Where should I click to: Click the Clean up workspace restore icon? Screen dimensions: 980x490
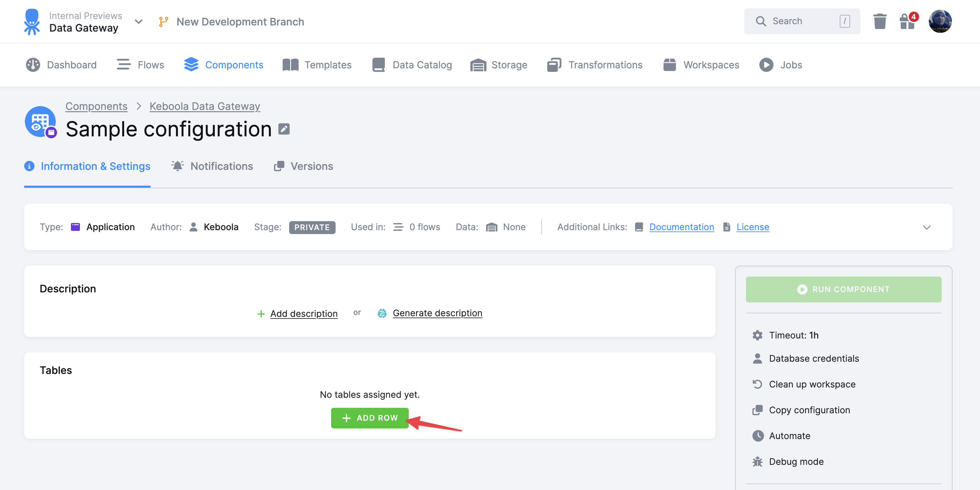(758, 384)
